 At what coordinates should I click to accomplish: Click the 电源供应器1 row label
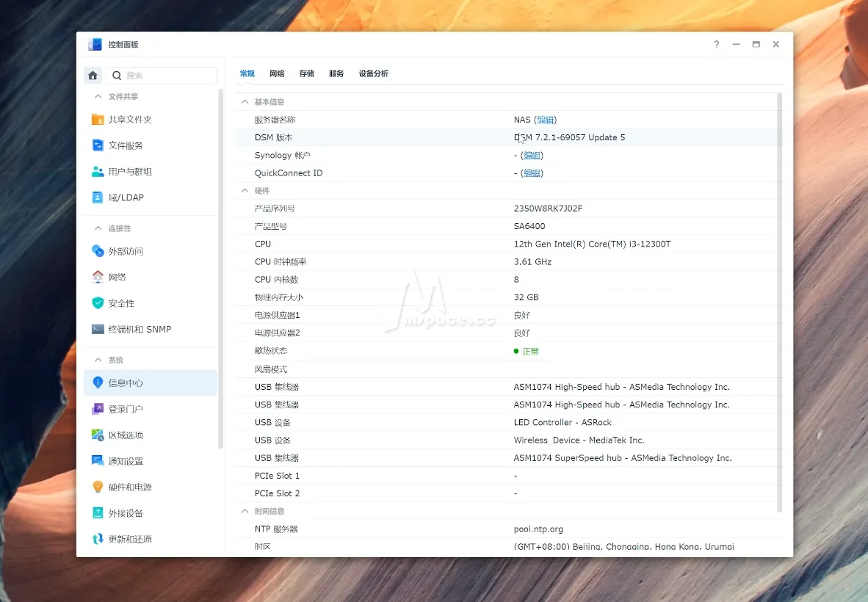coord(277,315)
